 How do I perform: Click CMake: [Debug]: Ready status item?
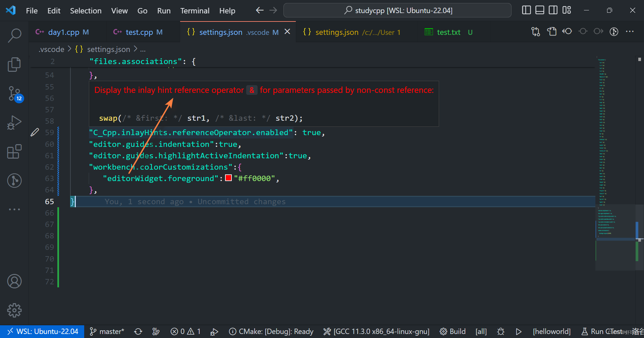(x=271, y=331)
